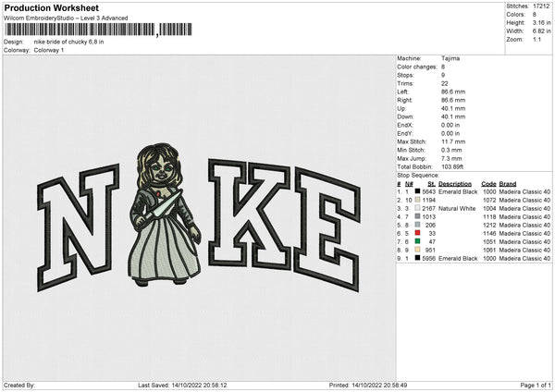Click the 'Stops:' label

tap(405, 75)
